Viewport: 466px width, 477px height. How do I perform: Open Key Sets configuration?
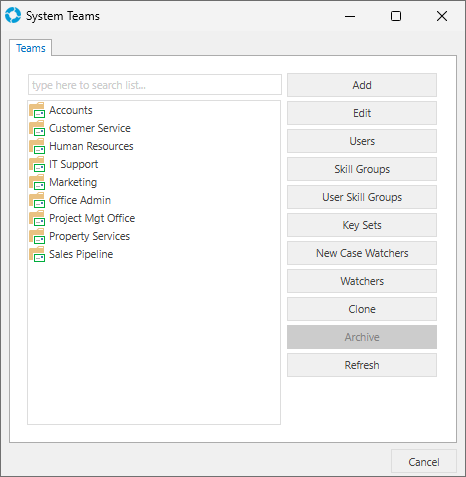(362, 225)
